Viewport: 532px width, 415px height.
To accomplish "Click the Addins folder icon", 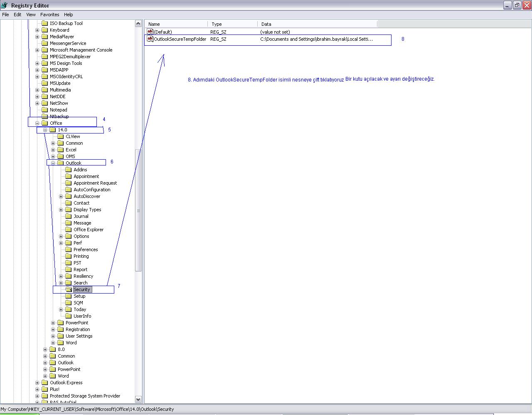I will (69, 170).
